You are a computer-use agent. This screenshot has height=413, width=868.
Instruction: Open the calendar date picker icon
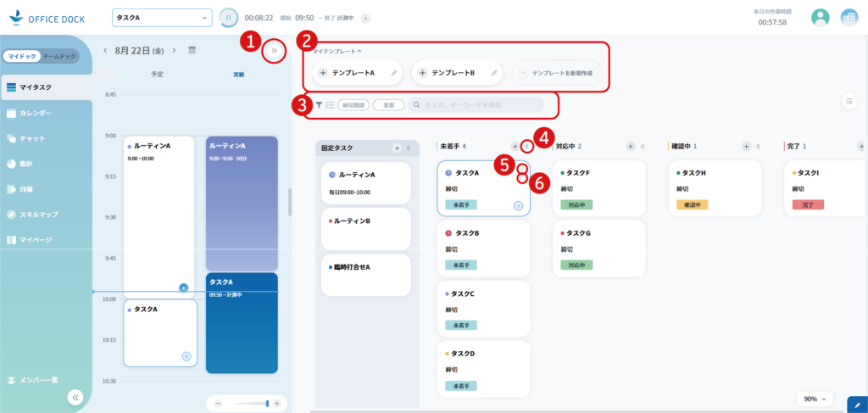pos(192,51)
